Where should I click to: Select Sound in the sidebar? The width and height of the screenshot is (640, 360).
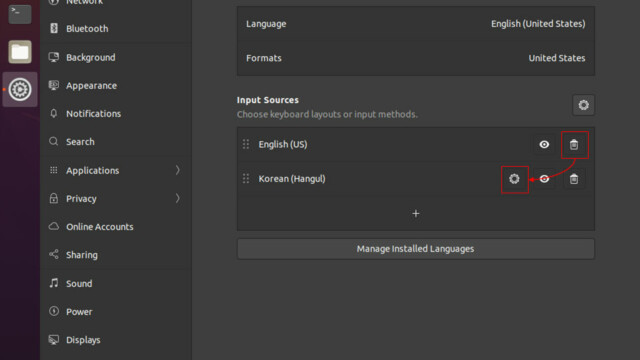[116, 283]
